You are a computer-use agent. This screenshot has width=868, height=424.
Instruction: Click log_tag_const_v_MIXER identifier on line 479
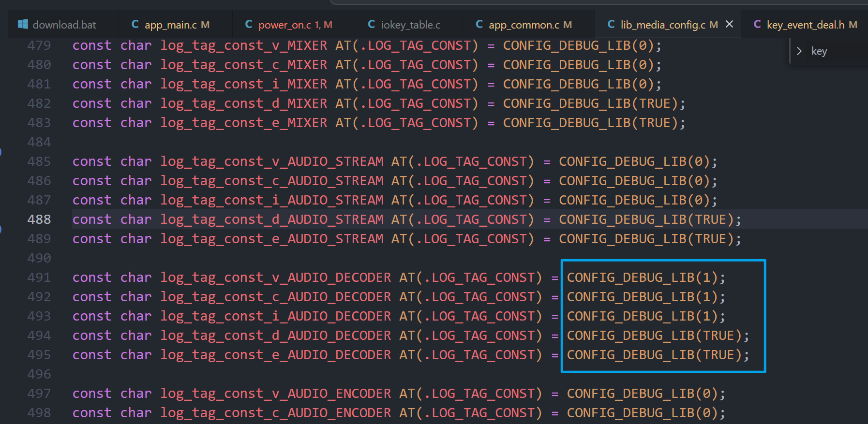pos(244,45)
